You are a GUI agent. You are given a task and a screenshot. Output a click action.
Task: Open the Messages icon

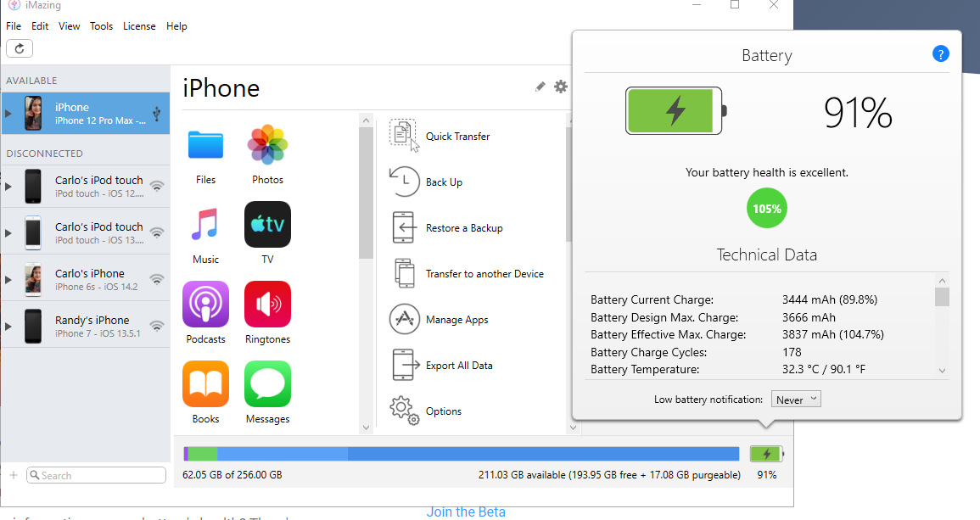tap(267, 383)
